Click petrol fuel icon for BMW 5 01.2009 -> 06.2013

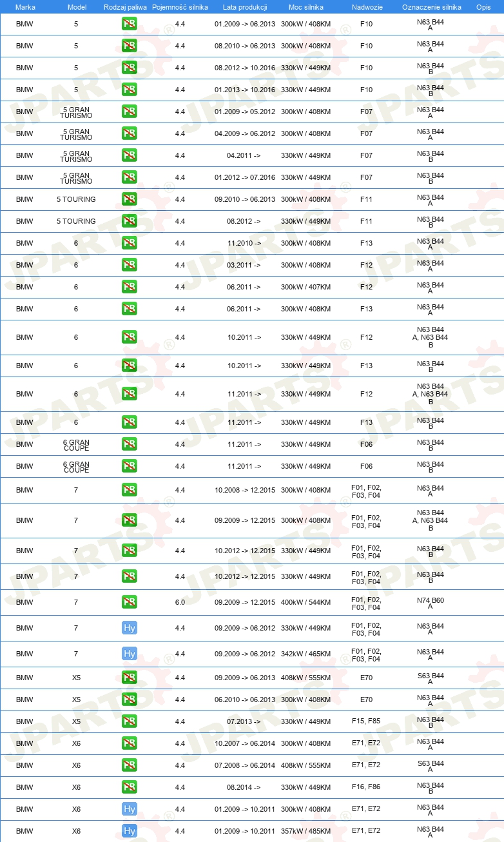point(129,24)
